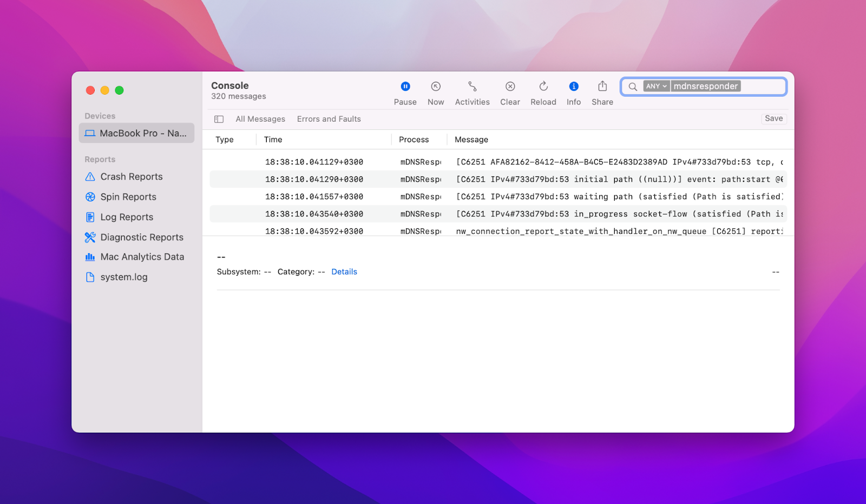Image resolution: width=866 pixels, height=504 pixels.
Task: Save the current search
Action: [x=773, y=118]
